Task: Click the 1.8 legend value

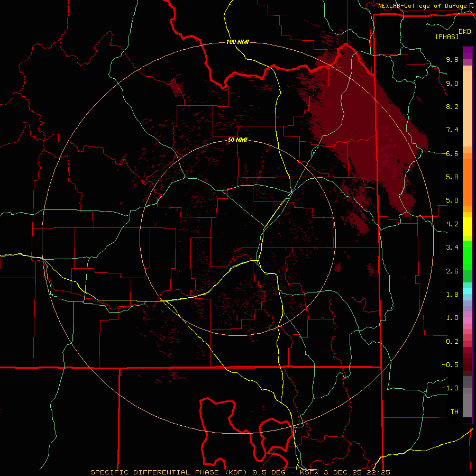Action: (x=452, y=295)
